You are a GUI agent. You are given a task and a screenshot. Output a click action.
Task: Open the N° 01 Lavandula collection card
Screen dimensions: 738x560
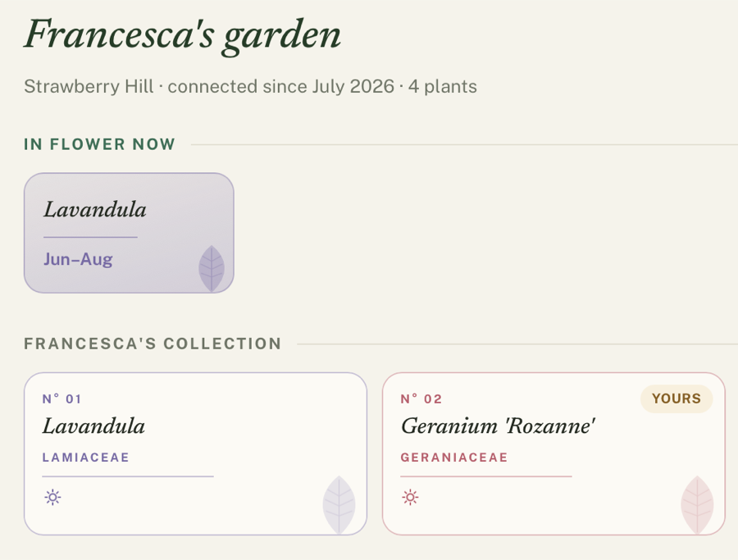coord(195,453)
